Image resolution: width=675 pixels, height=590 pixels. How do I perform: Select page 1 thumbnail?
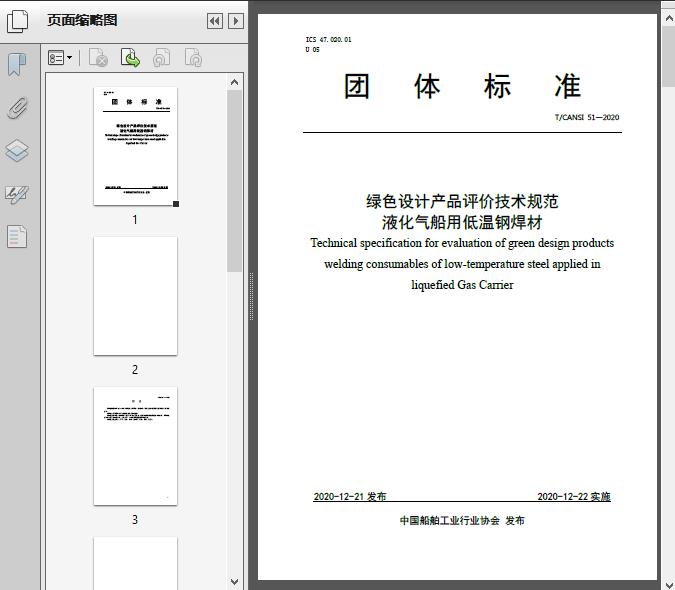click(x=136, y=146)
